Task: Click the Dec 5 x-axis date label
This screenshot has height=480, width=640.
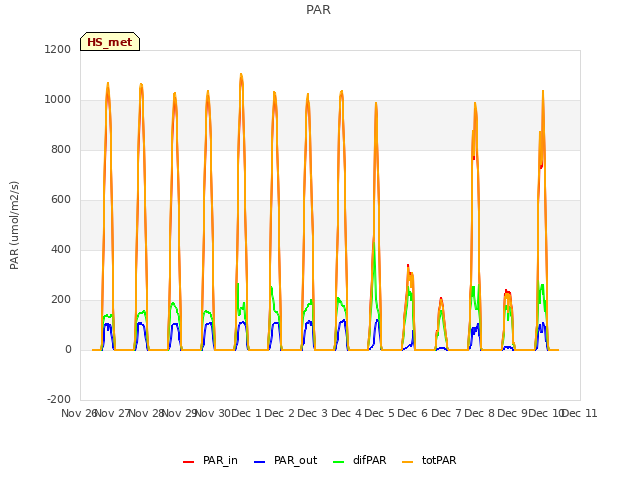Action: [379, 413]
